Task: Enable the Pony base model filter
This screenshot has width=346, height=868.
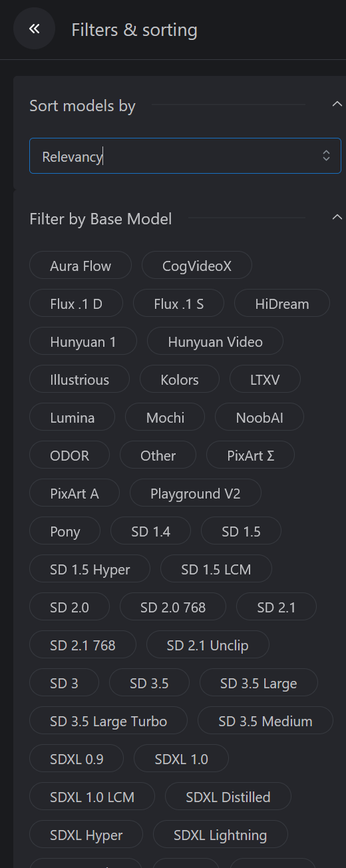Action: coord(65,531)
